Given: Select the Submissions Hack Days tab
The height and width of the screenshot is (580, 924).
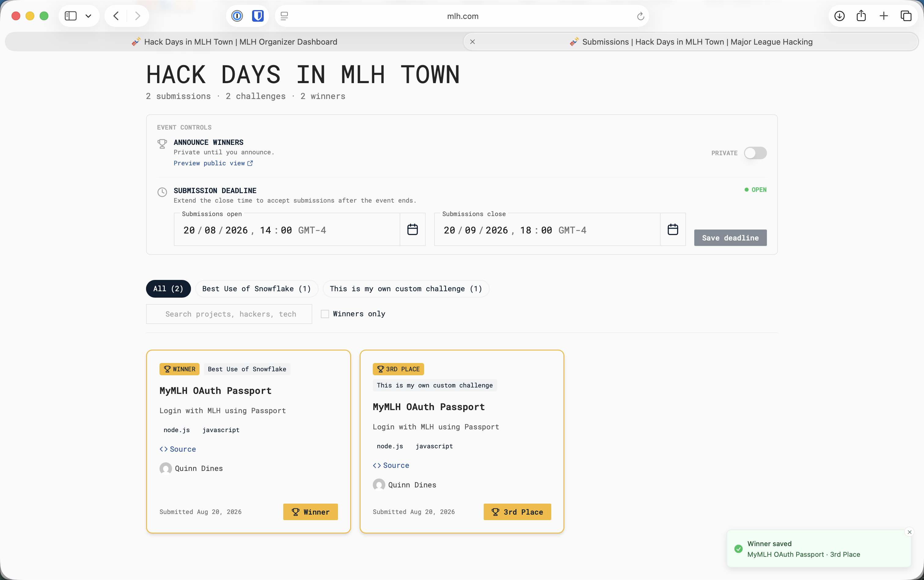Looking at the screenshot, I should coord(691,42).
